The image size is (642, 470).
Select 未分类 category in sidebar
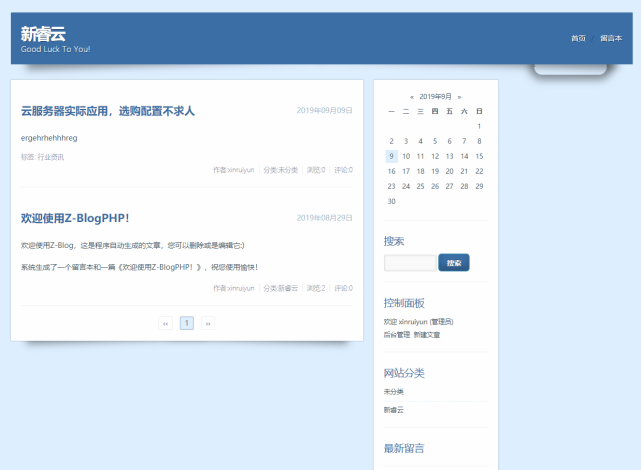[x=393, y=392]
